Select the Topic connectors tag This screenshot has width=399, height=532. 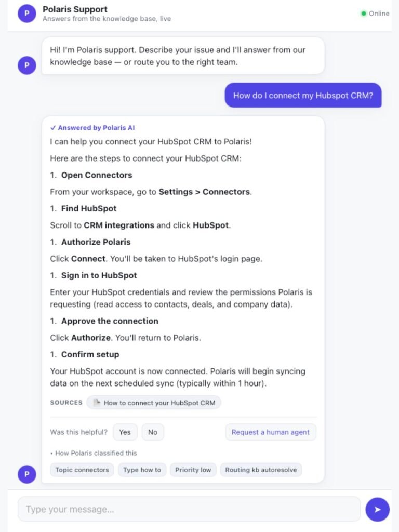(82, 470)
